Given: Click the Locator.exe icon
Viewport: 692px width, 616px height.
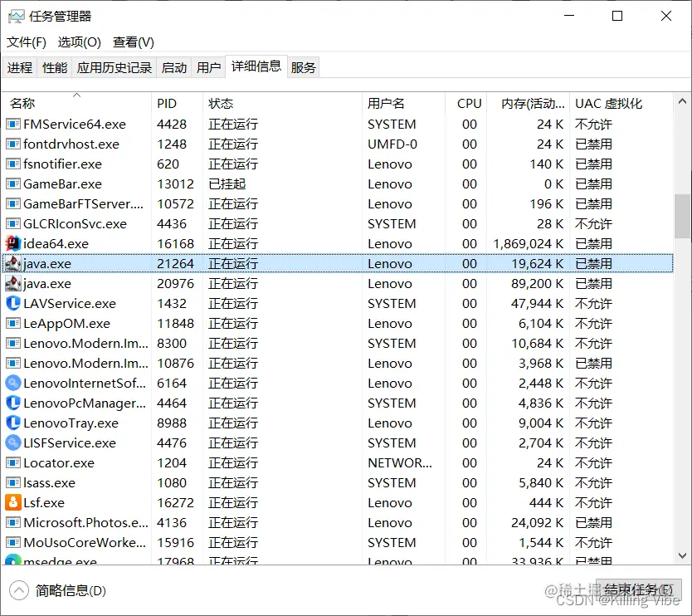Looking at the screenshot, I should click(x=13, y=462).
